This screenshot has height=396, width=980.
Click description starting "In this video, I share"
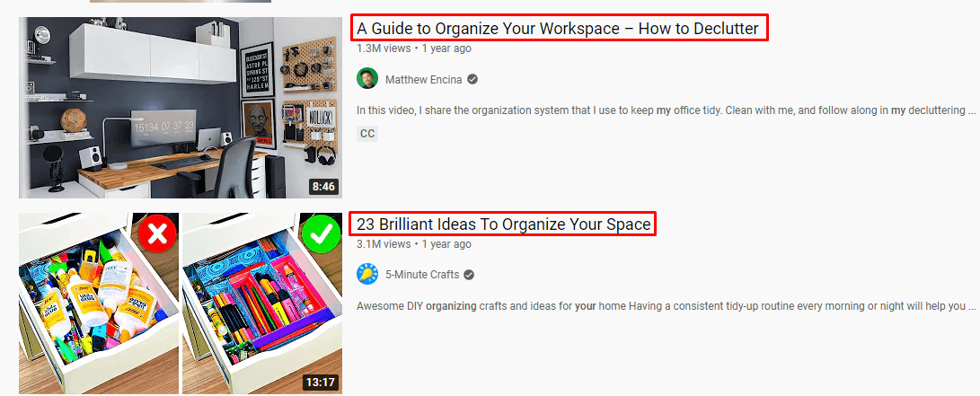667,110
